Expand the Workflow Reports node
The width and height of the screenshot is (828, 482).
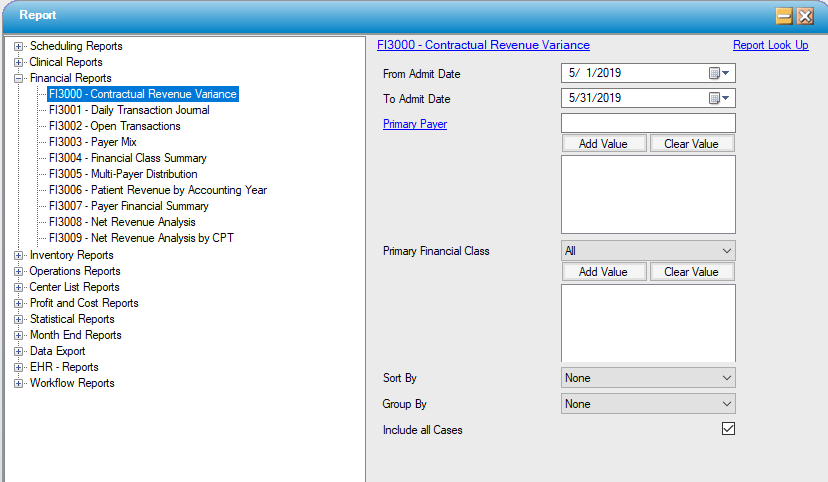click(18, 383)
